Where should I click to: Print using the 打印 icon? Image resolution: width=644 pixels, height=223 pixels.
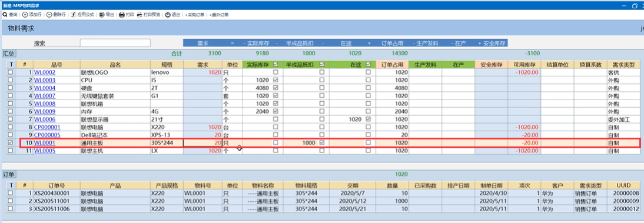tap(127, 15)
